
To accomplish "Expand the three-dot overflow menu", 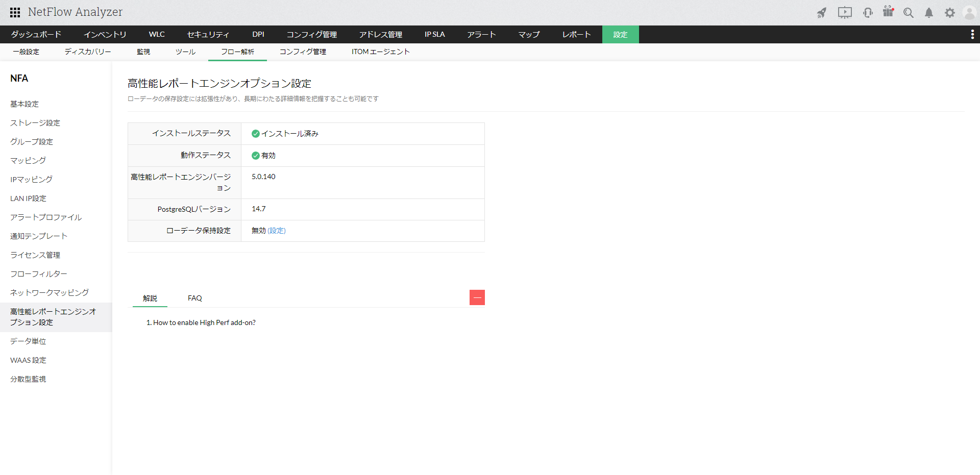I will click(972, 34).
